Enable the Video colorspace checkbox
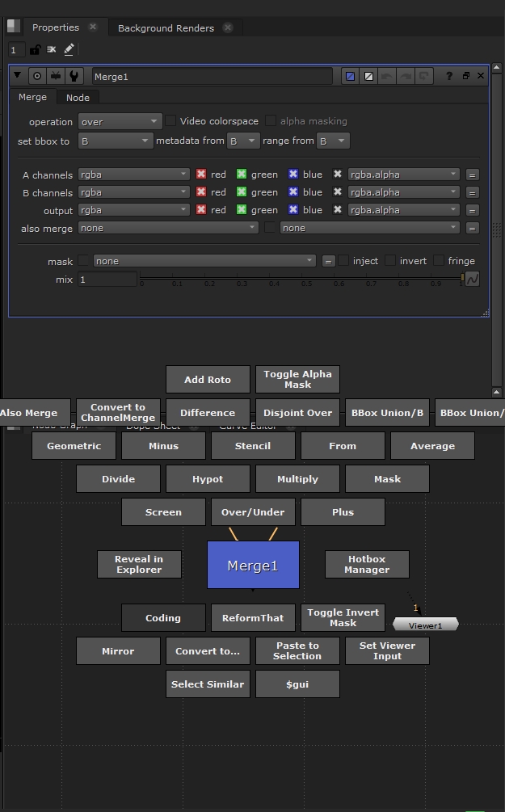 [x=170, y=121]
